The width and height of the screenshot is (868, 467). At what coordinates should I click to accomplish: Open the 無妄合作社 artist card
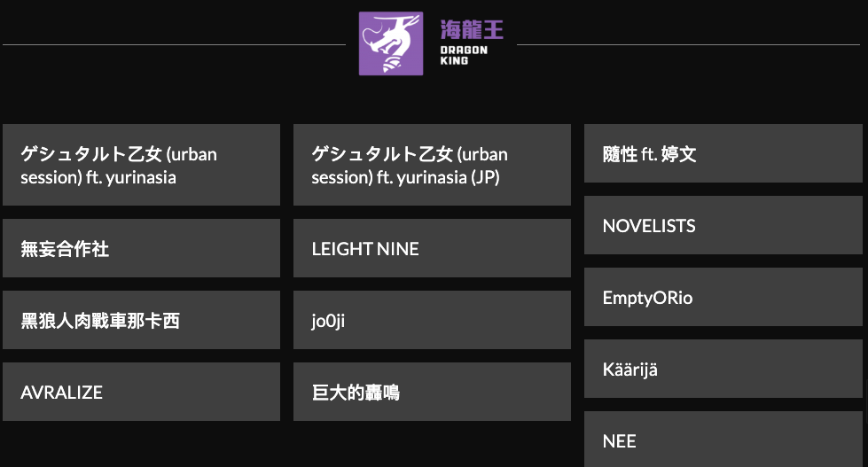click(x=141, y=249)
